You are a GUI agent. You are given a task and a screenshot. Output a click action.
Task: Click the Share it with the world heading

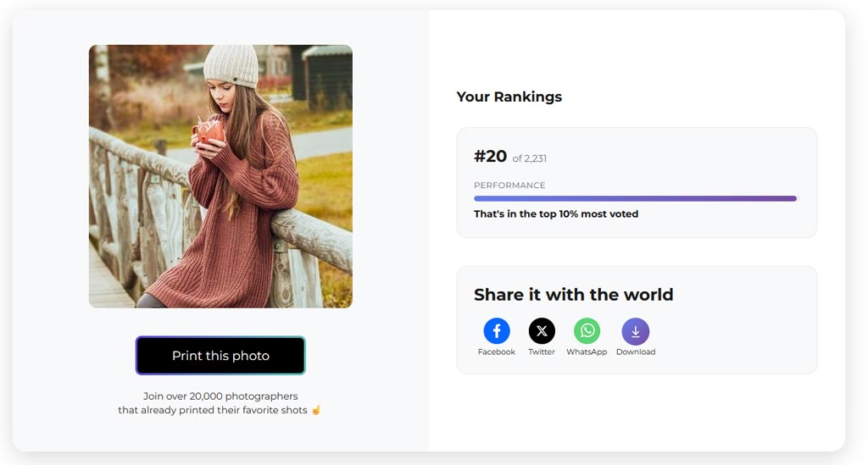click(573, 295)
